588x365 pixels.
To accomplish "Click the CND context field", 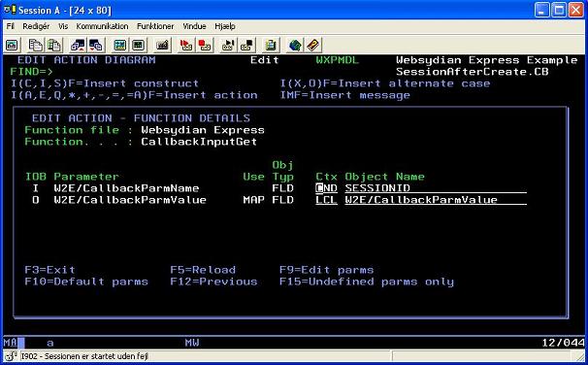I will click(326, 188).
